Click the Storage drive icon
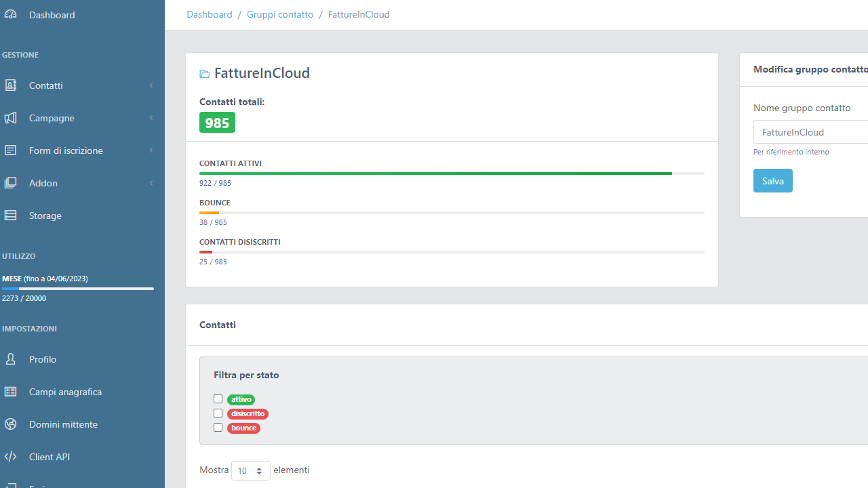The height and width of the screenshot is (488, 868). coord(10,215)
